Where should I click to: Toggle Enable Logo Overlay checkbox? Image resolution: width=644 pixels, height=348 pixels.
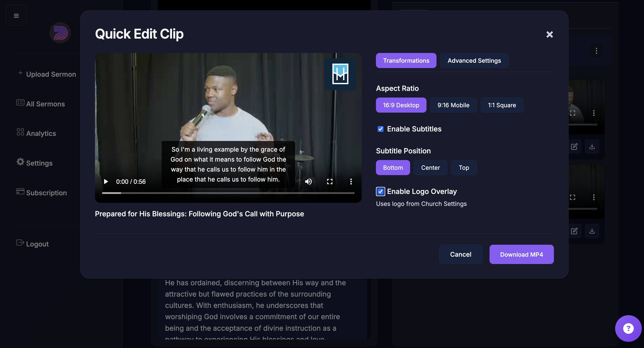pos(381,192)
